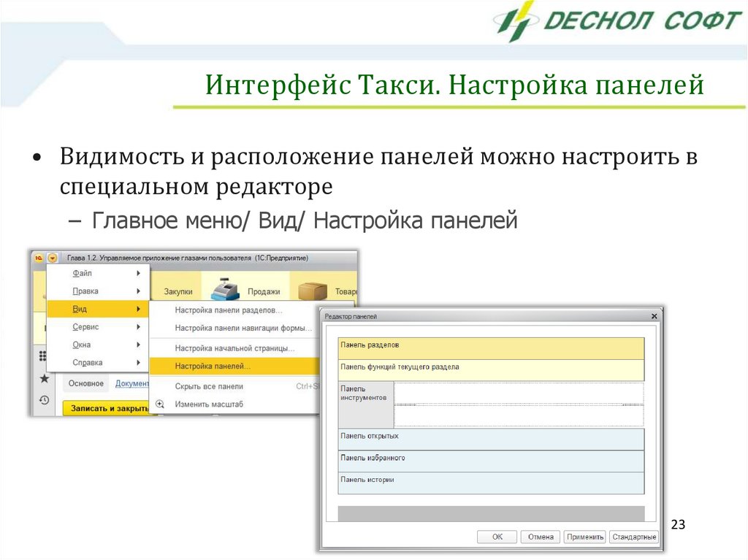This screenshot has height=560, width=748.
Task: Choose Настройка панелей... from Вид submenu
Action: [213, 366]
